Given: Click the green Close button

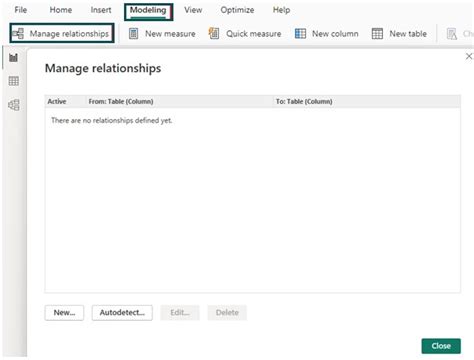Looking at the screenshot, I should coord(441,346).
